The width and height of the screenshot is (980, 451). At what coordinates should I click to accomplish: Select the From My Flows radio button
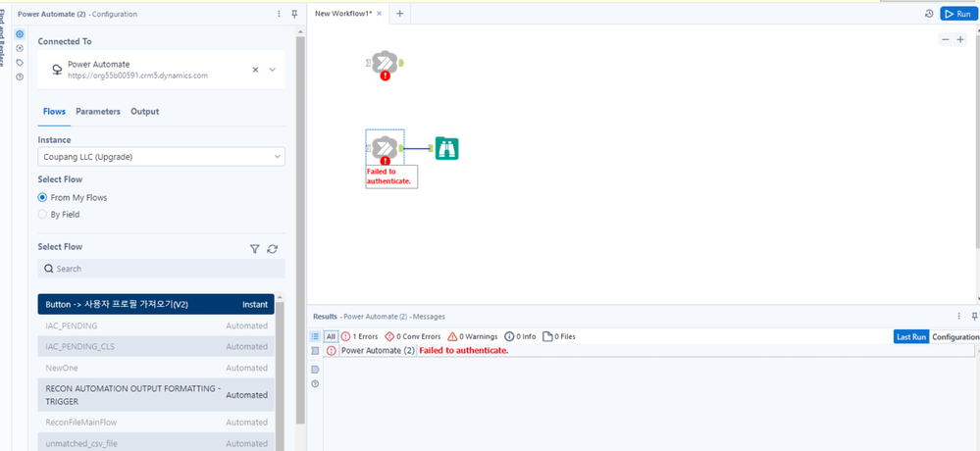(42, 197)
